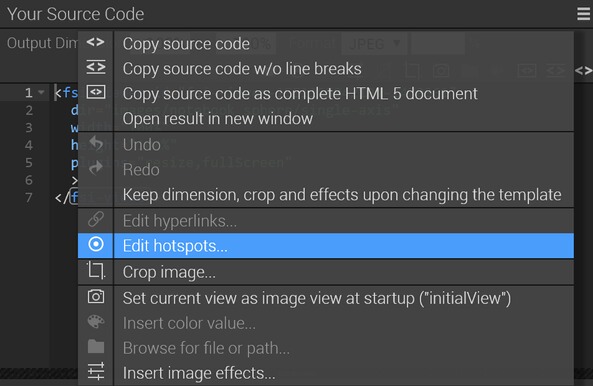The height and width of the screenshot is (386, 593).
Task: Open the hamburger menu in Source Code panel
Action: click(x=584, y=14)
